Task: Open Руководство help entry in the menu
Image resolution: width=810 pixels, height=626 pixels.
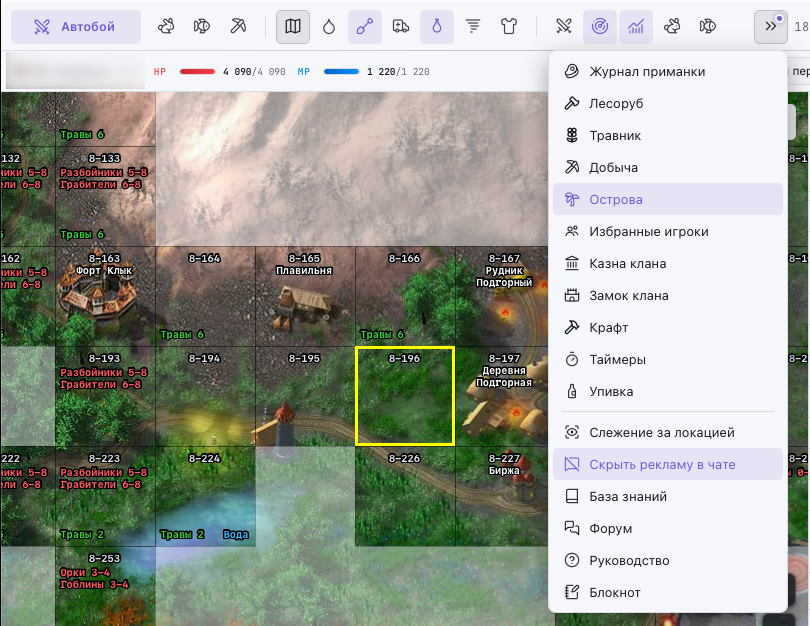Action: [668, 560]
